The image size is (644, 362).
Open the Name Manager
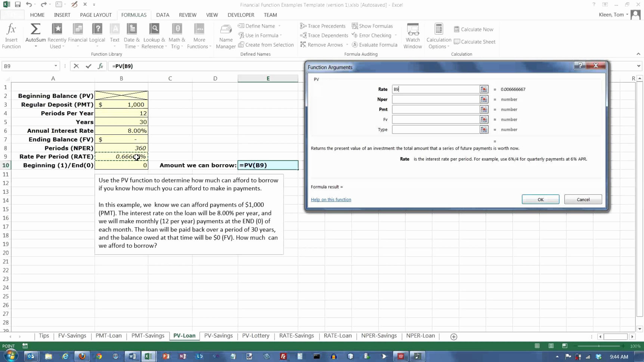click(x=226, y=36)
